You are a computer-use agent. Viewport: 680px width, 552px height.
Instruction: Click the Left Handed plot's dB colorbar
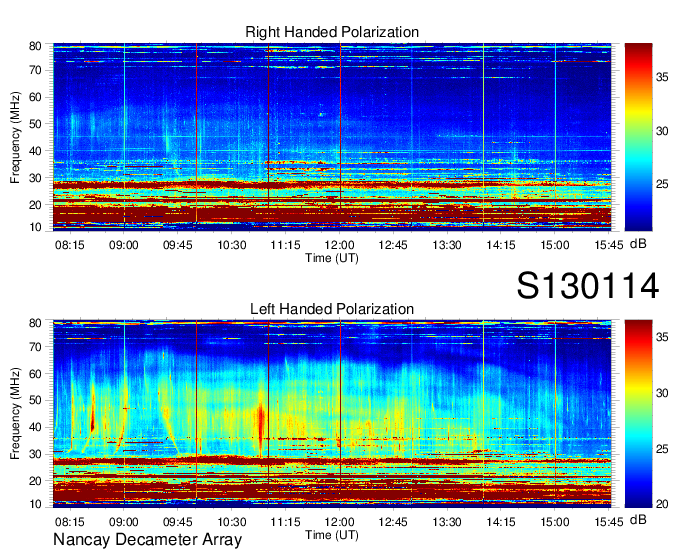(638, 414)
